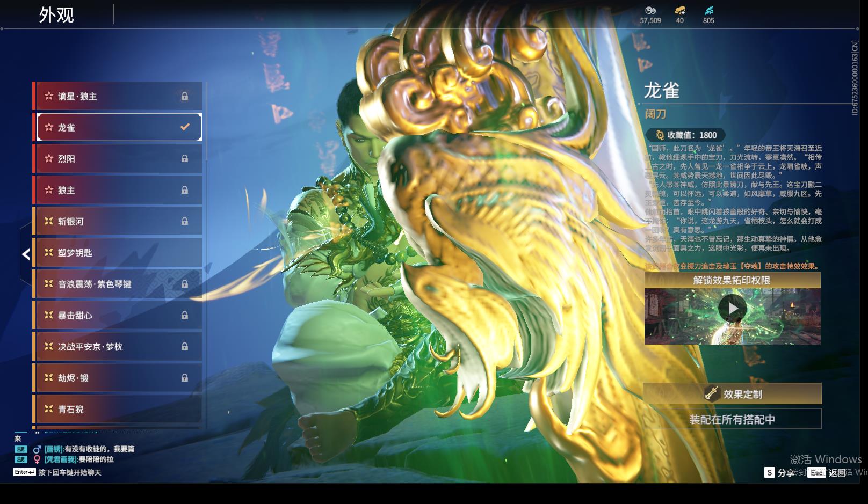Select the 决战平安京·梦枕 skin

pos(118,347)
